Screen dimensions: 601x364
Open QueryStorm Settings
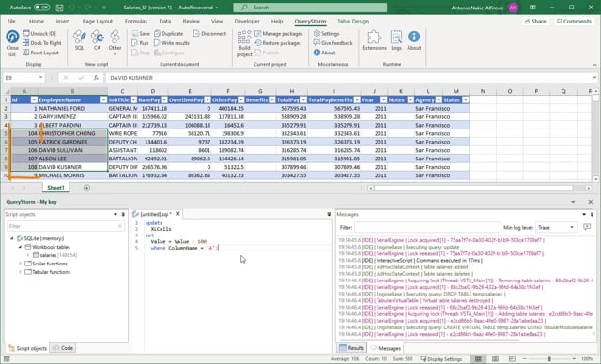click(x=326, y=33)
